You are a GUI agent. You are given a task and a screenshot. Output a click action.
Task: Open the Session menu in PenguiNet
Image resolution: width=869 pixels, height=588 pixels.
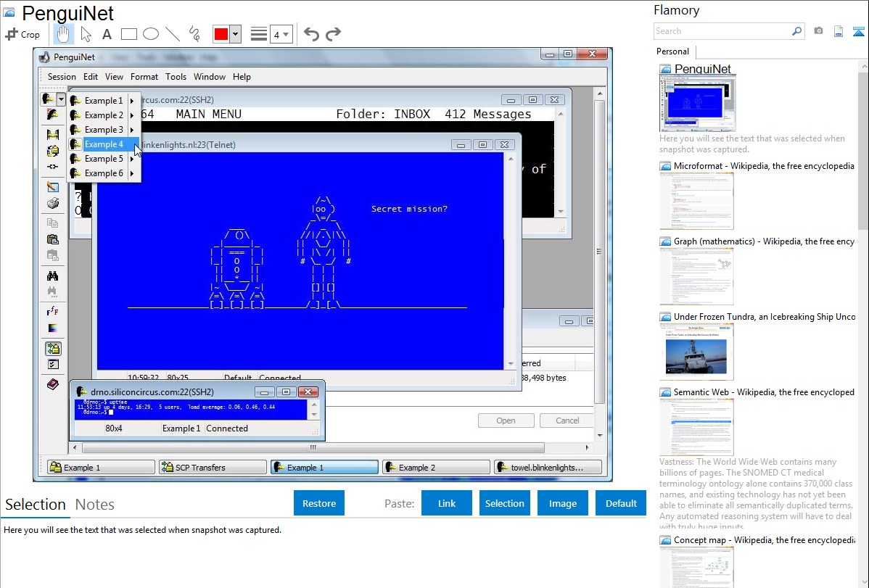[62, 77]
